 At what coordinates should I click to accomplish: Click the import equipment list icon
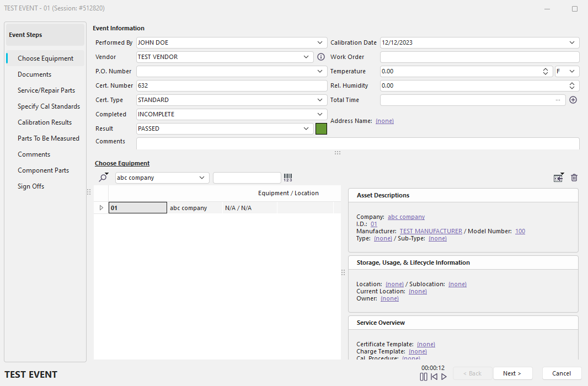(x=558, y=178)
